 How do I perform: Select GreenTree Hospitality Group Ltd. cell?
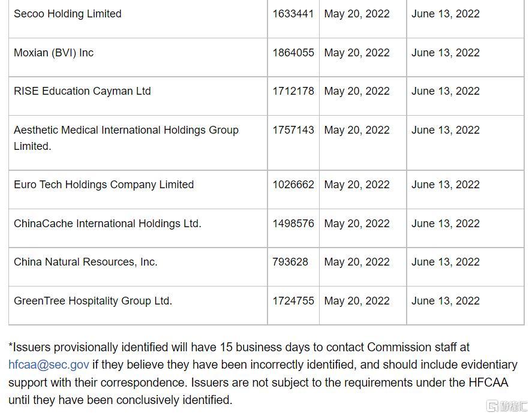pos(138,306)
